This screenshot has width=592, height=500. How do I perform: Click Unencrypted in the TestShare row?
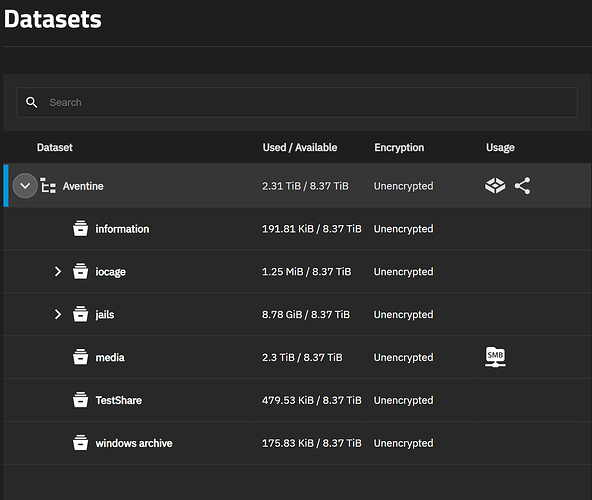[404, 401]
